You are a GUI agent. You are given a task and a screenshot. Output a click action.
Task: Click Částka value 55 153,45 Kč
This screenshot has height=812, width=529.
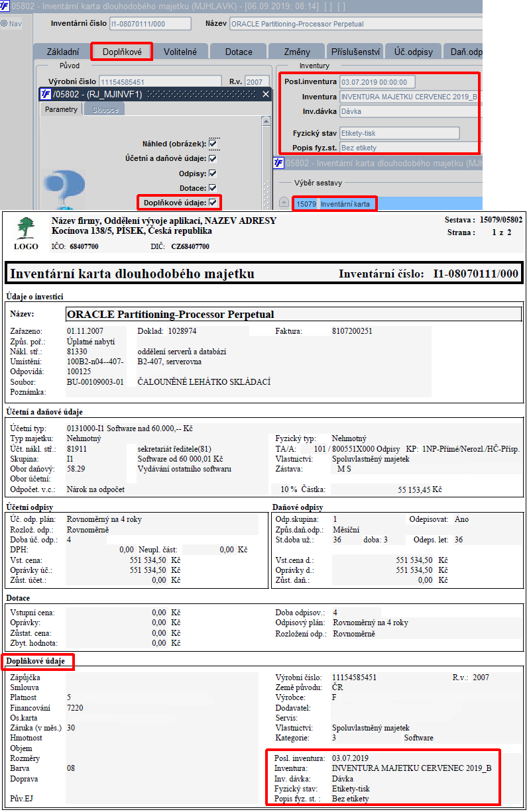tap(420, 490)
